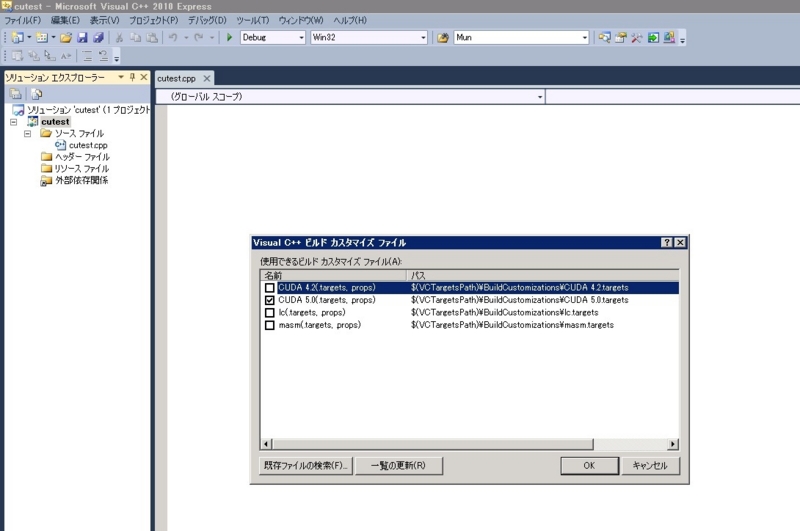
Task: Click the New Project toolbar icon
Action: point(17,37)
